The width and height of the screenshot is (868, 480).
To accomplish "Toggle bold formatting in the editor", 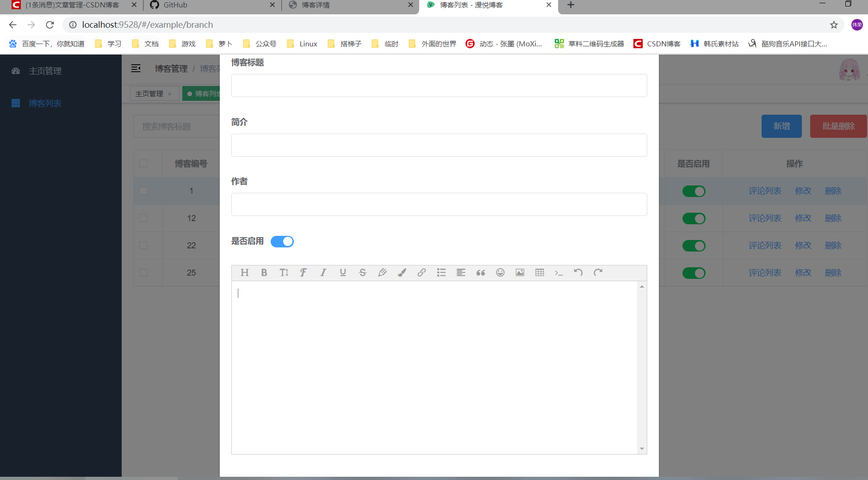I will pos(264,273).
